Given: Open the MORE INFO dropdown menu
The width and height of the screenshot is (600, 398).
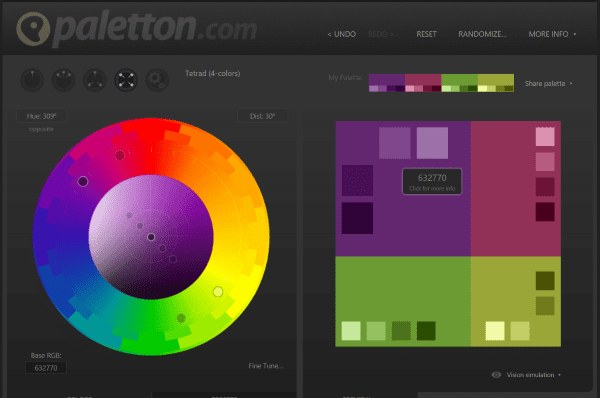Looking at the screenshot, I should 552,34.
